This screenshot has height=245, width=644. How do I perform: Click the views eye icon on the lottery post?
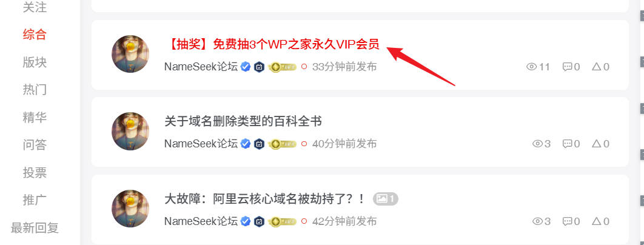coord(531,67)
